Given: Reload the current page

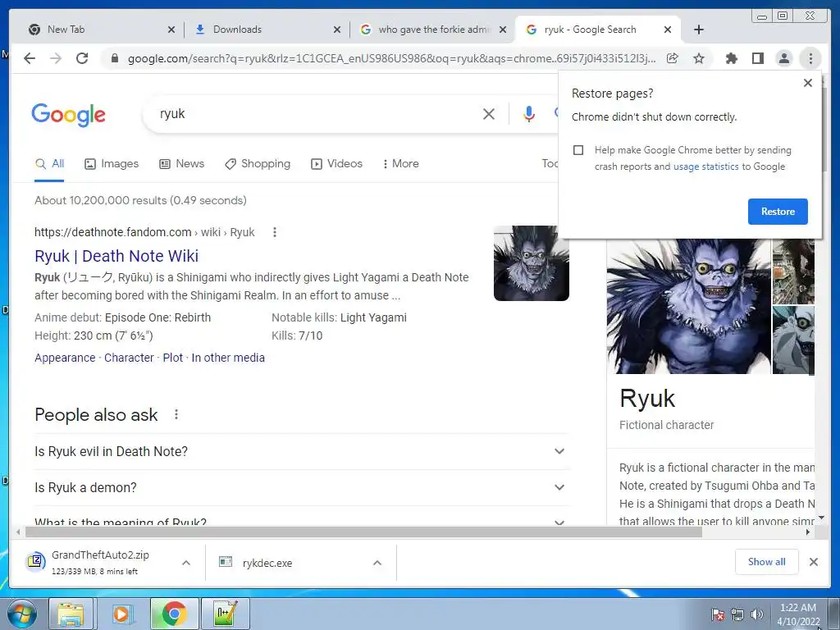Looking at the screenshot, I should tap(82, 58).
